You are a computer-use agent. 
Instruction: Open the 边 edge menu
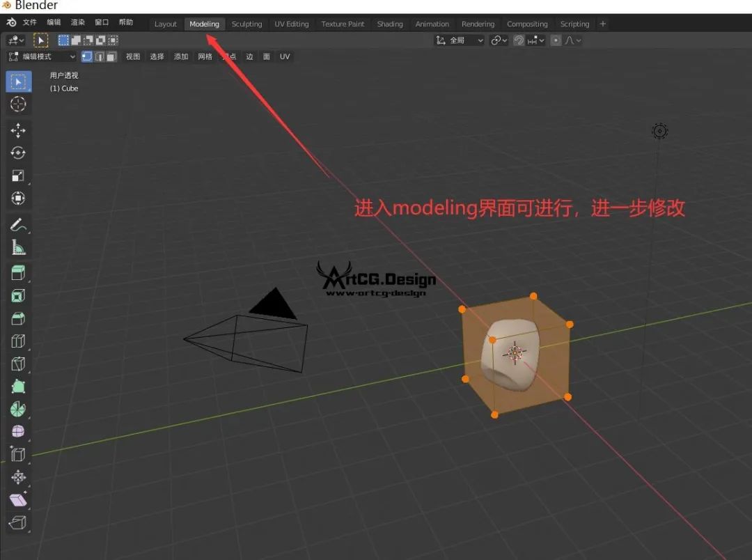(x=249, y=56)
